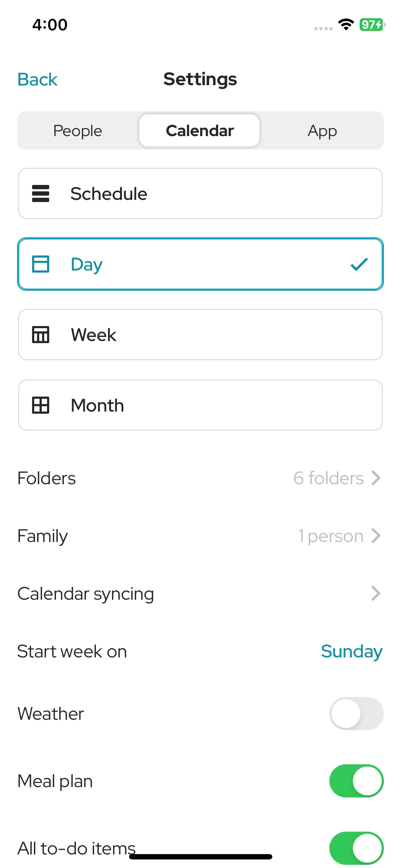Disable the Meal plan switch
The width and height of the screenshot is (401, 868).
356,781
